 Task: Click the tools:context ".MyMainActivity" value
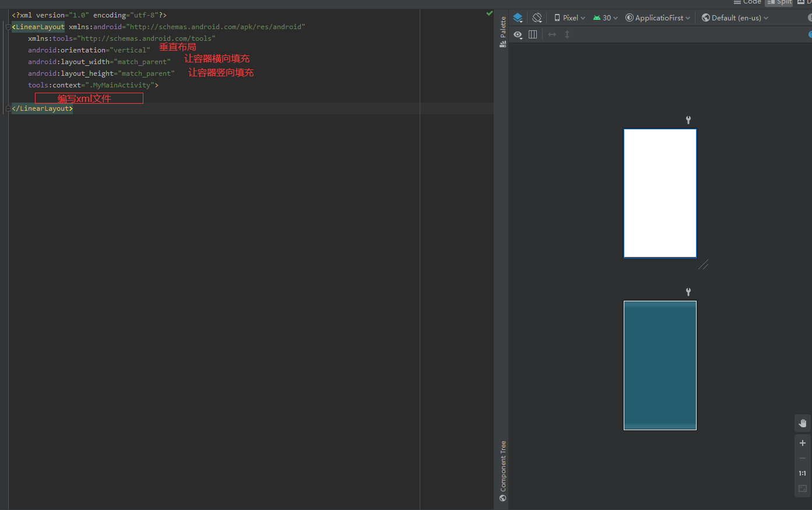119,85
